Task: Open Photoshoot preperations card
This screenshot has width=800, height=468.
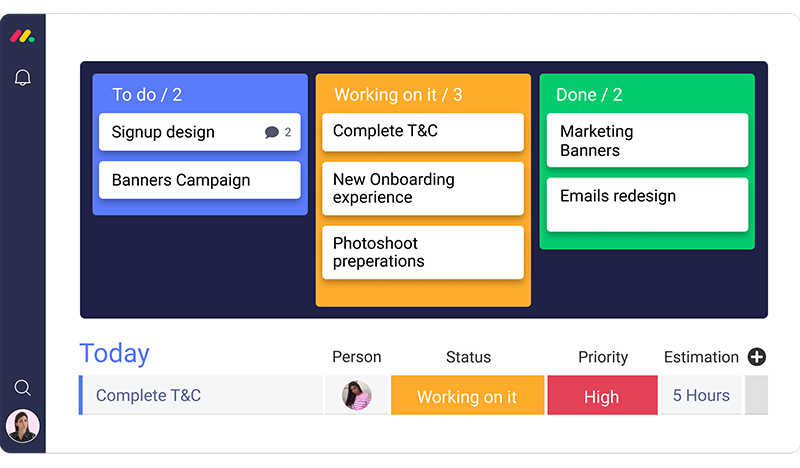Action: pos(423,252)
